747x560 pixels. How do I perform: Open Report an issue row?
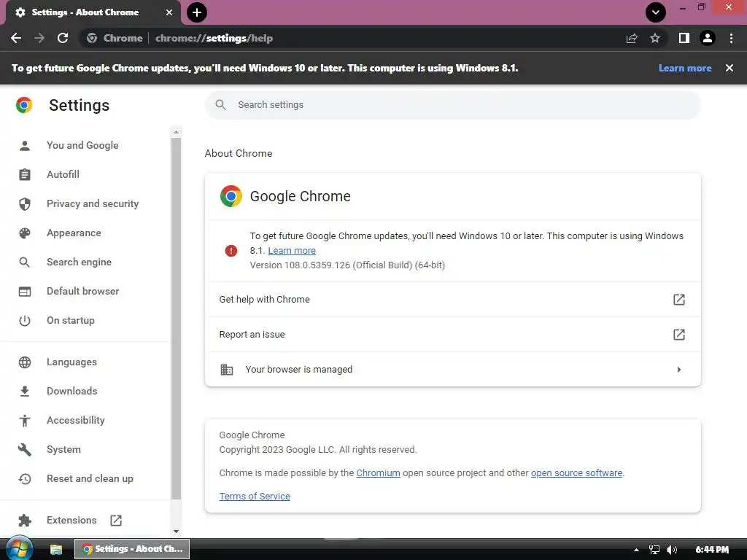coord(452,334)
